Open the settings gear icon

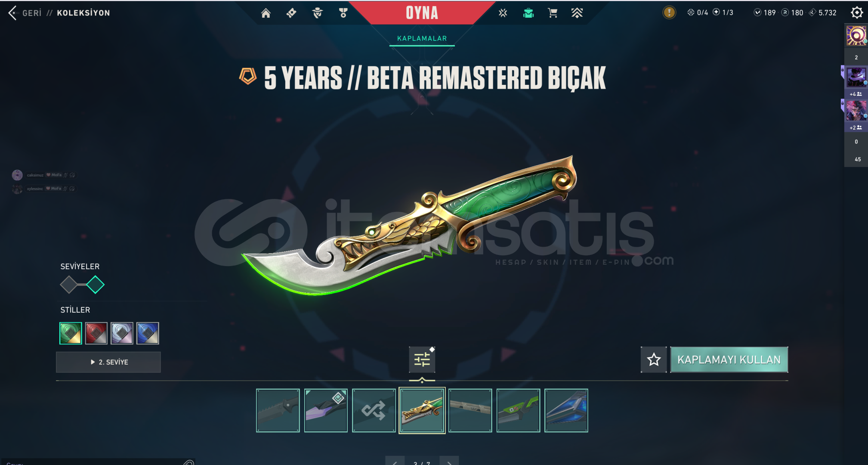pos(857,12)
